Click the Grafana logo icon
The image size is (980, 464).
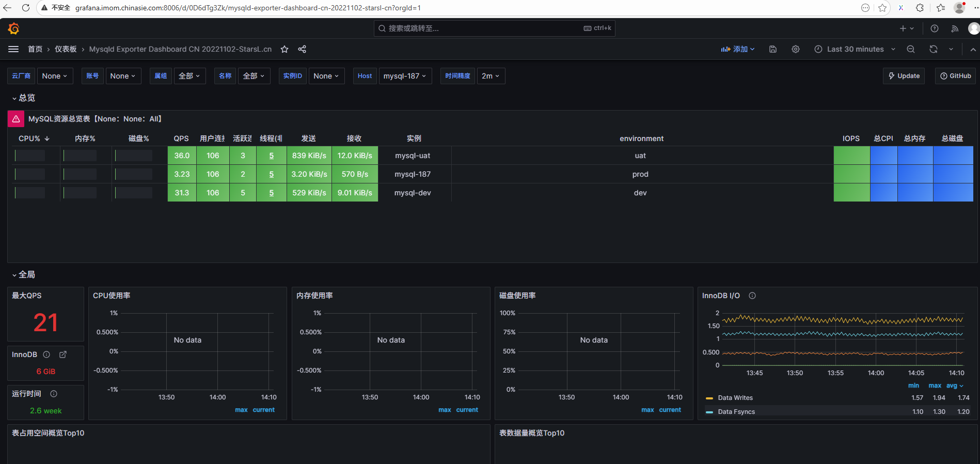[x=14, y=28]
